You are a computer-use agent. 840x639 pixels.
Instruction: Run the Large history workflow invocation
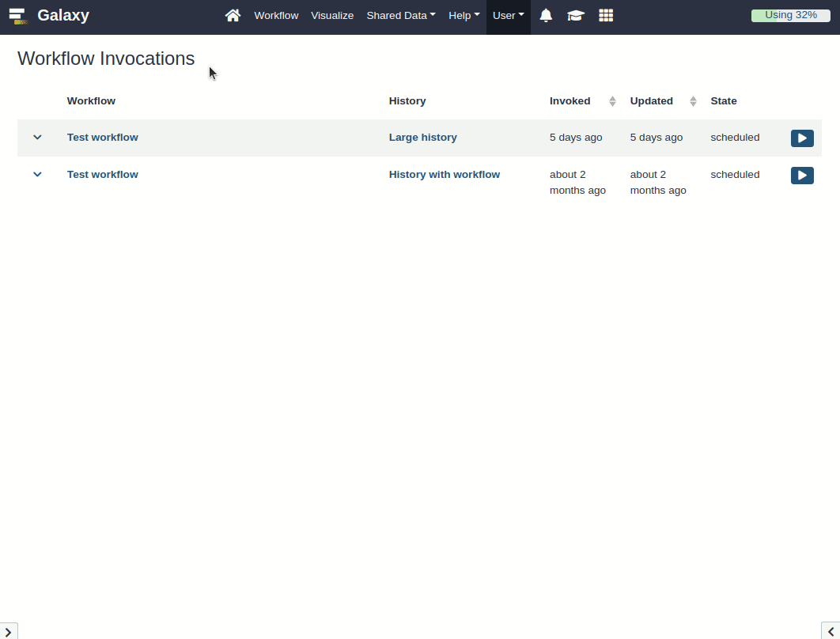coord(801,138)
